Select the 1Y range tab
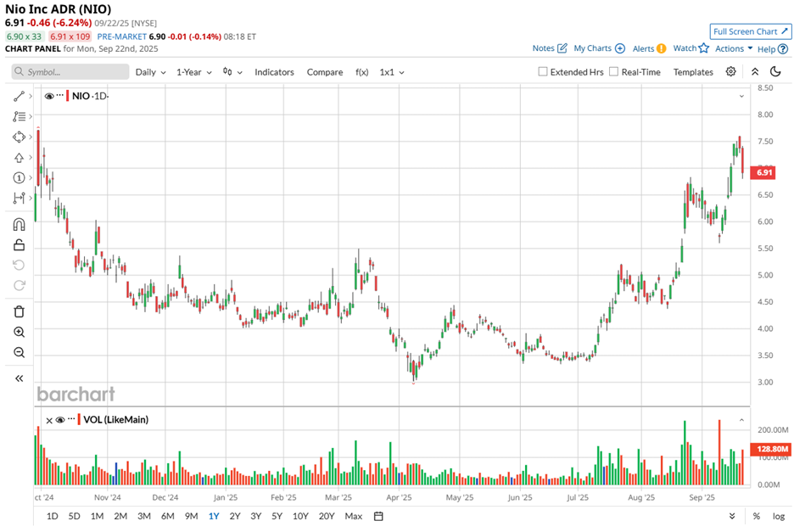The height and width of the screenshot is (532, 794). click(x=214, y=516)
